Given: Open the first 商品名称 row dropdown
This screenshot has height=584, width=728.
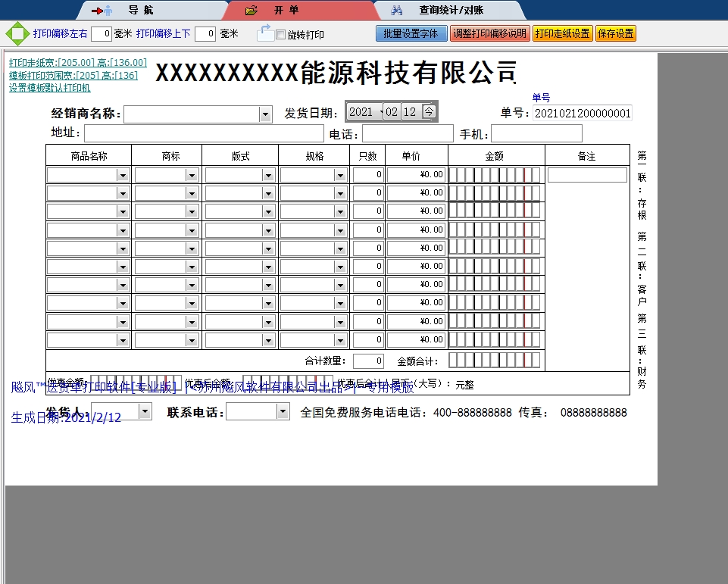Looking at the screenshot, I should click(121, 174).
